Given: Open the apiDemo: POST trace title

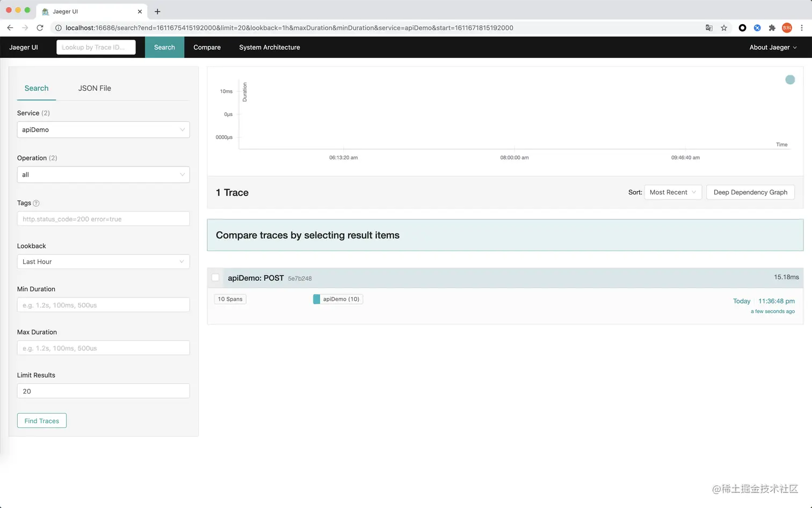Looking at the screenshot, I should pyautogui.click(x=256, y=278).
